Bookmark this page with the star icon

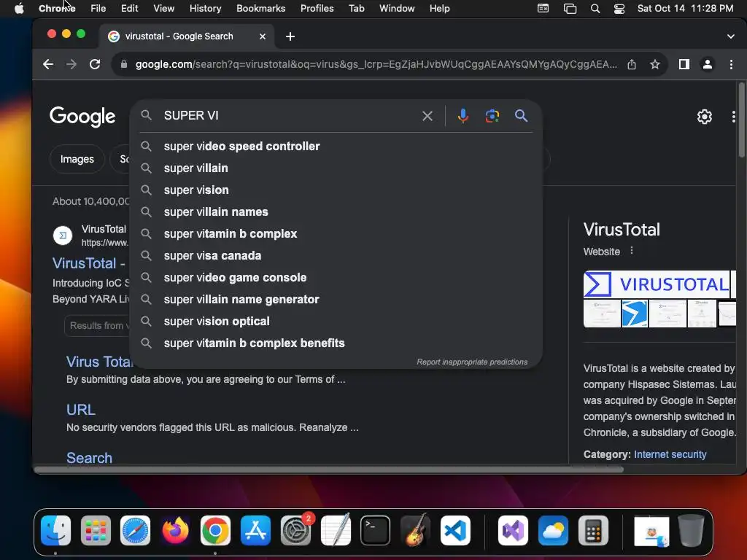point(655,64)
